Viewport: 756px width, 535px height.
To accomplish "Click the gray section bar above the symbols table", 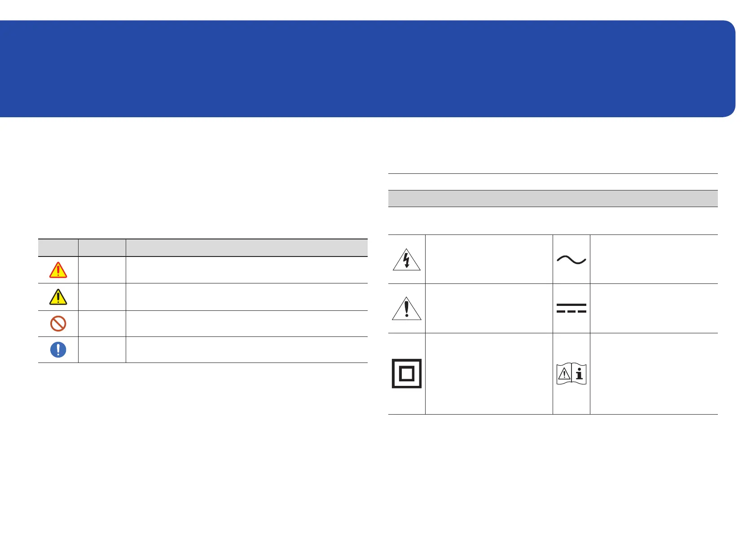I will (x=553, y=199).
